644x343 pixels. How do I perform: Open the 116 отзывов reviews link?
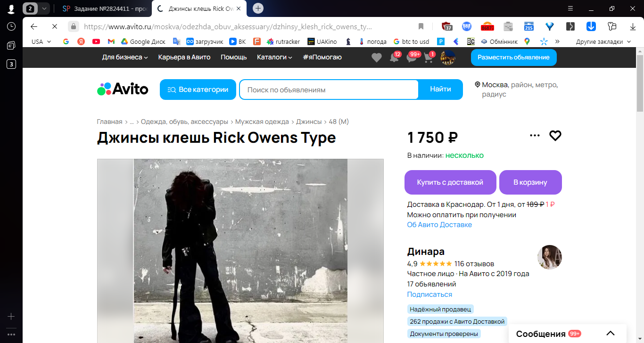[x=474, y=264]
